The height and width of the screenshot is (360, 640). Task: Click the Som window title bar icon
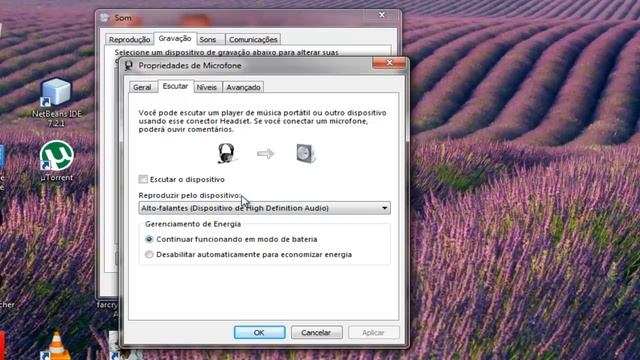tap(105, 18)
